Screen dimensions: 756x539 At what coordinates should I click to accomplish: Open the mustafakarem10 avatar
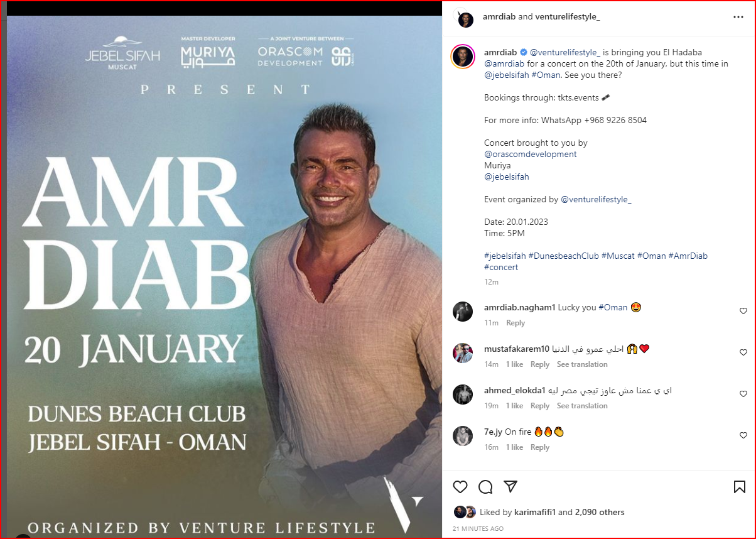click(x=463, y=353)
